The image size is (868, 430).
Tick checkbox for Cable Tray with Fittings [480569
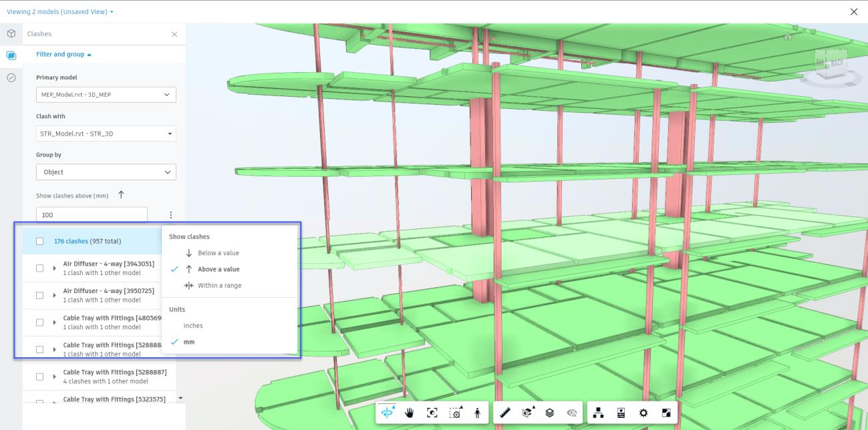40,322
